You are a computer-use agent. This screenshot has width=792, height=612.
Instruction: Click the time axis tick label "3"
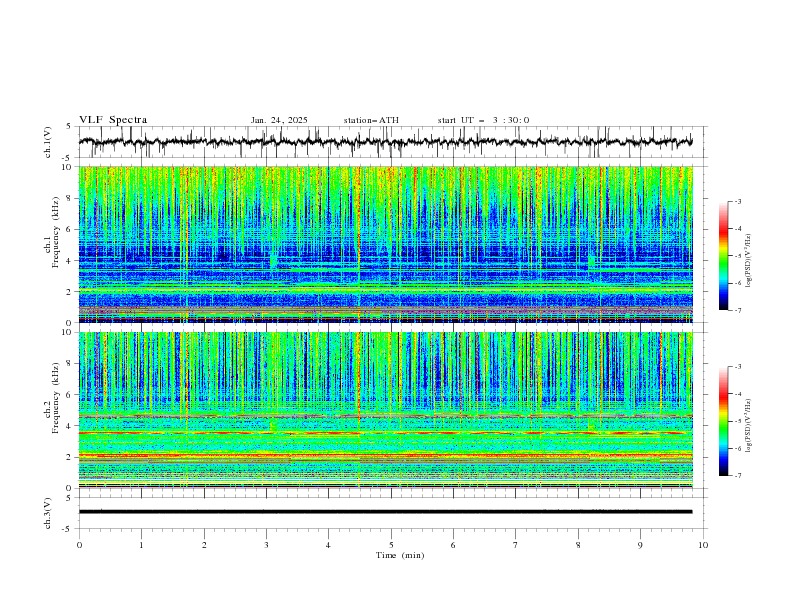[266, 545]
